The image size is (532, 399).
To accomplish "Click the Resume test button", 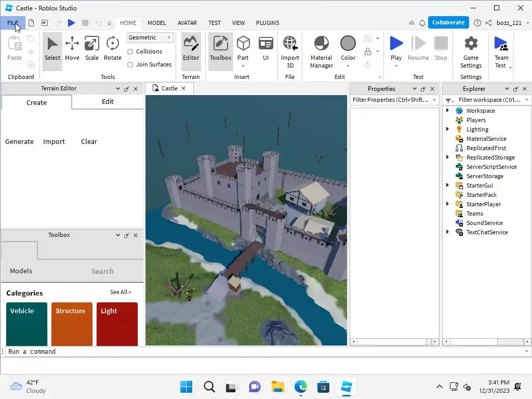I will (418, 48).
